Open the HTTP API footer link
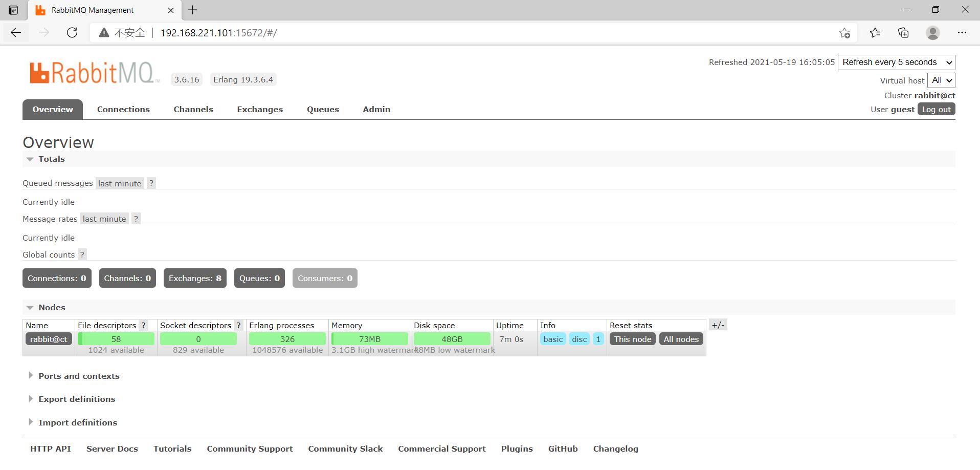This screenshot has width=980, height=470. click(51, 448)
